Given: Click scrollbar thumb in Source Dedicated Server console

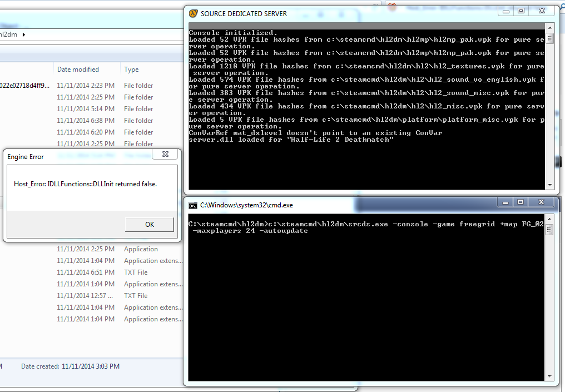Looking at the screenshot, I should [x=550, y=38].
